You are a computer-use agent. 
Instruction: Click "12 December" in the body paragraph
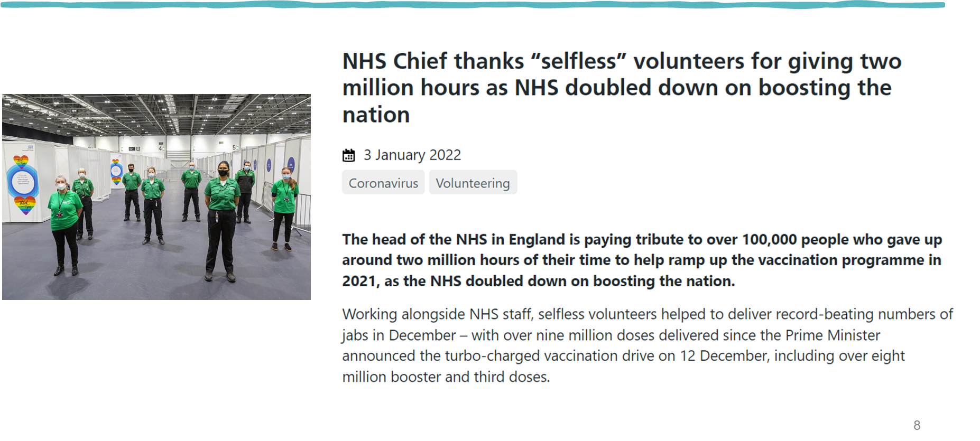[x=723, y=356]
